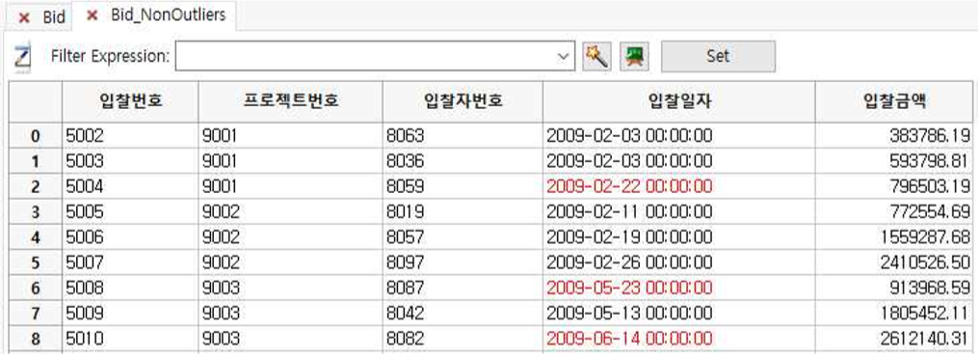Click bid amount cell 383786.19
The image size is (980, 358).
coord(893,136)
